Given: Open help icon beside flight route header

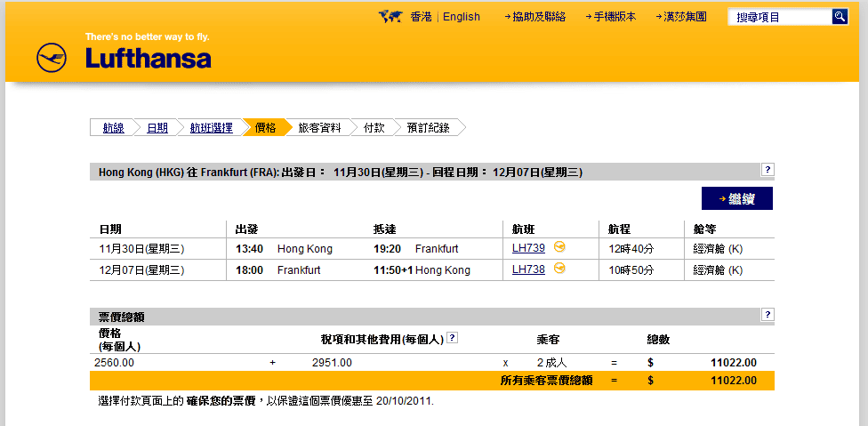Looking at the screenshot, I should click(768, 170).
